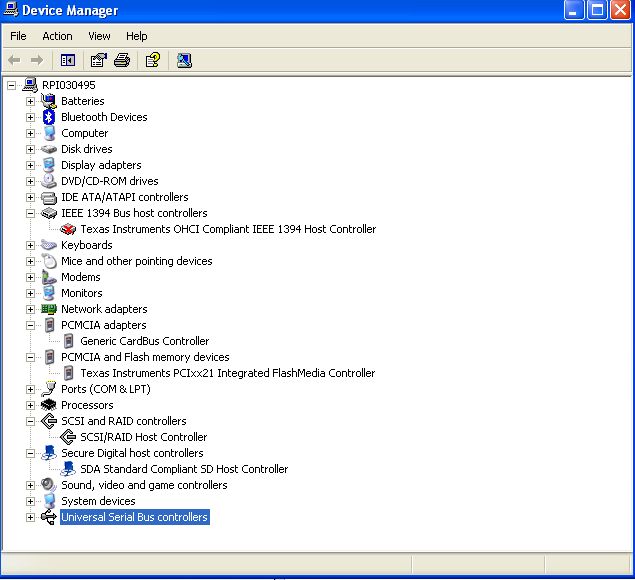
Task: Collapse the RPI030495 root node
Action: 11,85
